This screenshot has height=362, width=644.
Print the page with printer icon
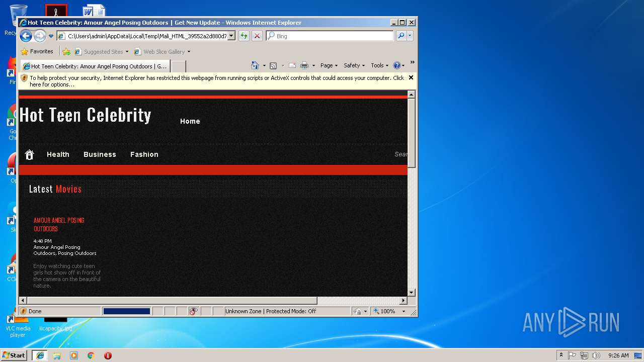(304, 65)
